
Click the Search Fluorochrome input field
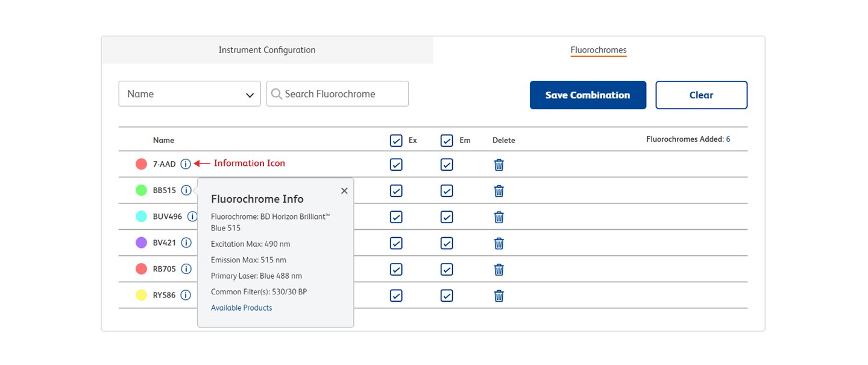338,94
